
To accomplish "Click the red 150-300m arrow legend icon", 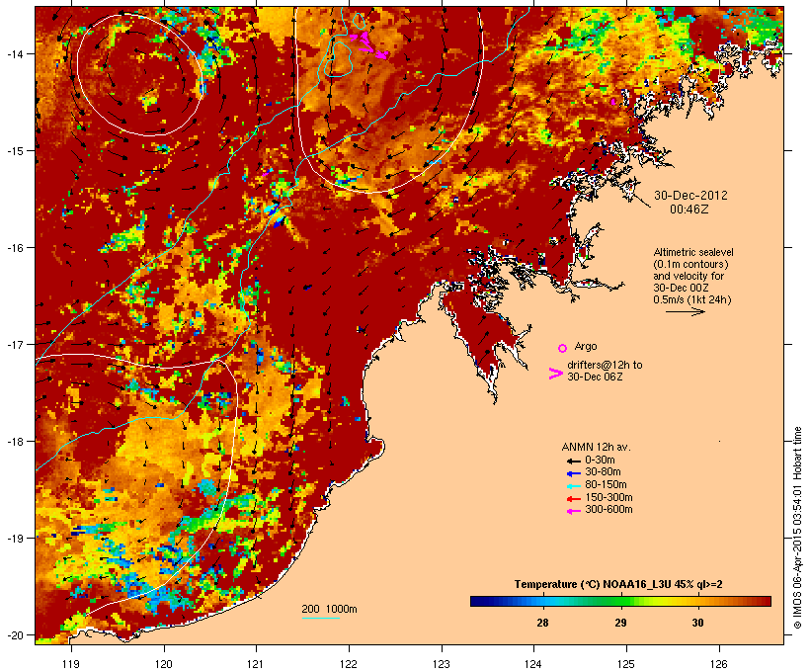I will click(x=574, y=498).
